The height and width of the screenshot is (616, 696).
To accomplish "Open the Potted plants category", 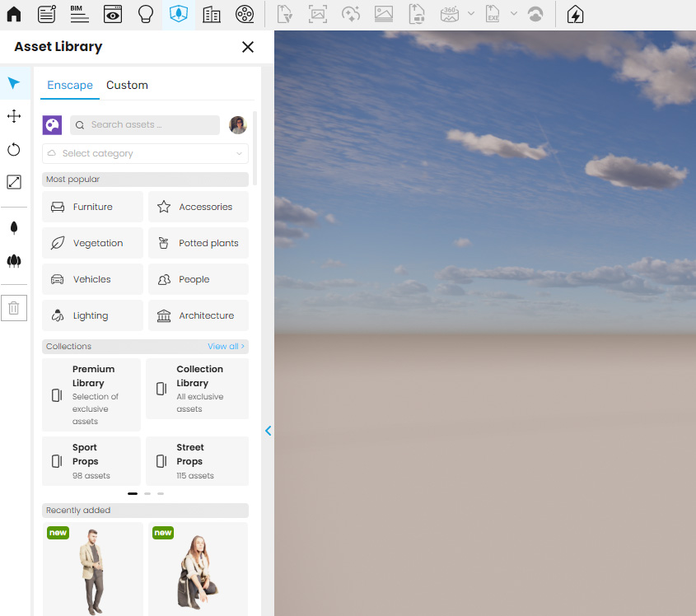I will tap(199, 243).
